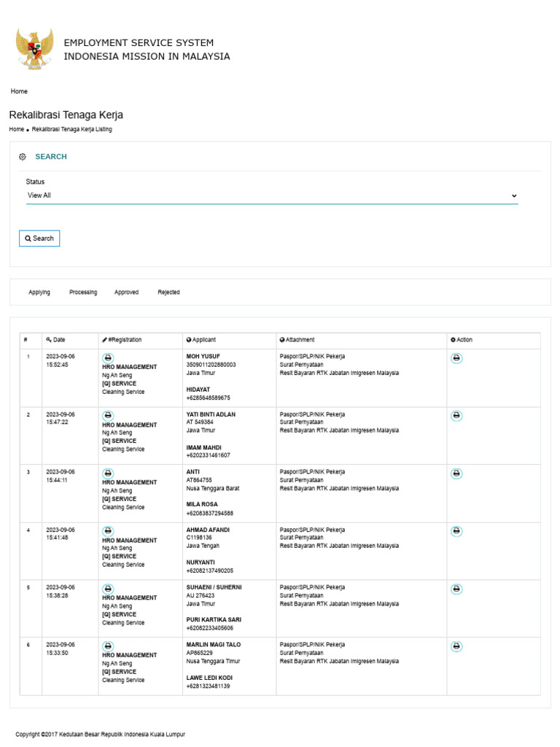This screenshot has height=747, width=560.
Task: Switch to the Processing tab
Action: [83, 292]
